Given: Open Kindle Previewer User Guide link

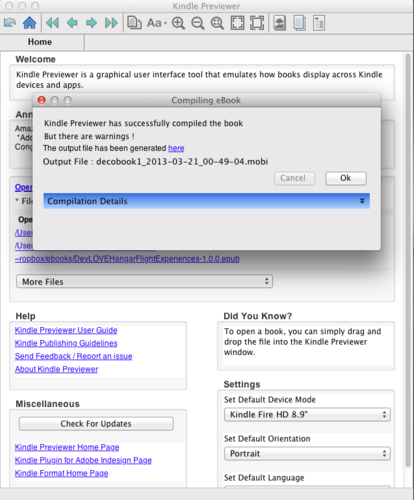Looking at the screenshot, I should click(x=66, y=330).
